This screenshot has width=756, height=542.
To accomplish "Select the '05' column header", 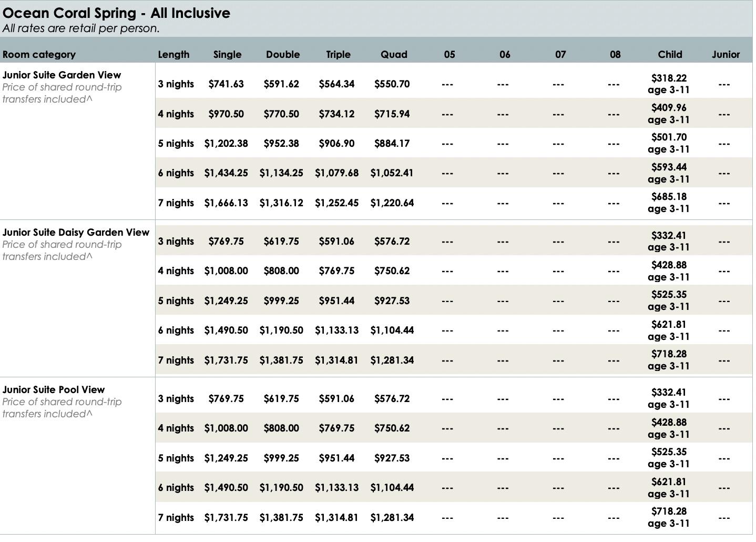I will click(449, 54).
